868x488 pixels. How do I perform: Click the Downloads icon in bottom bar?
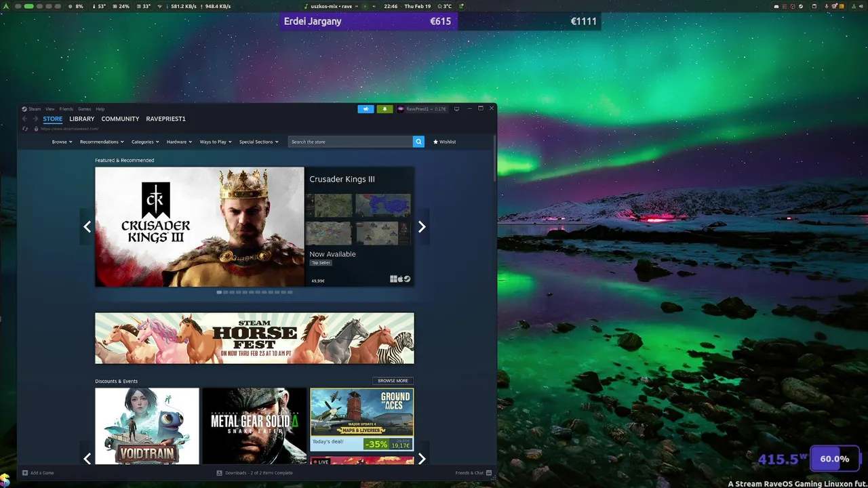[219, 472]
